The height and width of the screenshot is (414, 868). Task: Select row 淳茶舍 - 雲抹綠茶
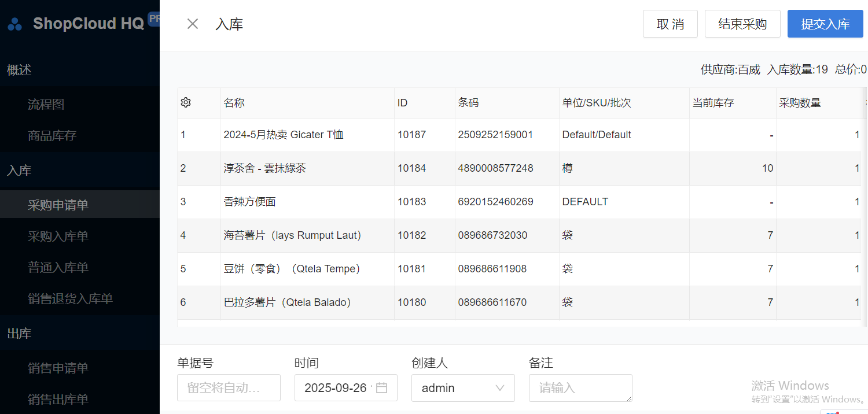point(519,168)
